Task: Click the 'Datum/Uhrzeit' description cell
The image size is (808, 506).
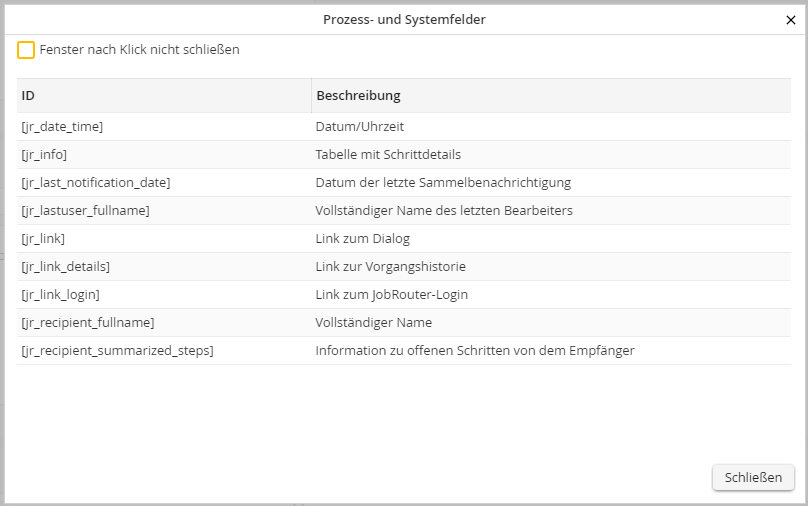Action: pyautogui.click(x=359, y=127)
